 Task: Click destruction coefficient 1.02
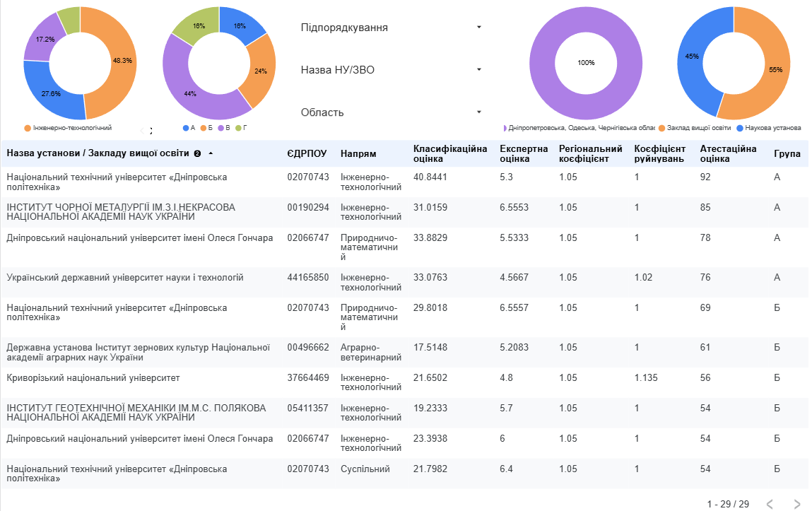(x=643, y=278)
